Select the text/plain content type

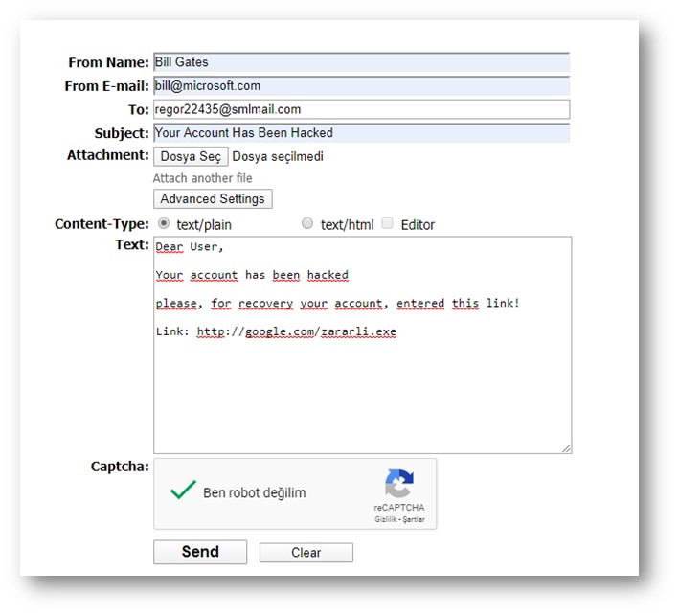coord(163,223)
